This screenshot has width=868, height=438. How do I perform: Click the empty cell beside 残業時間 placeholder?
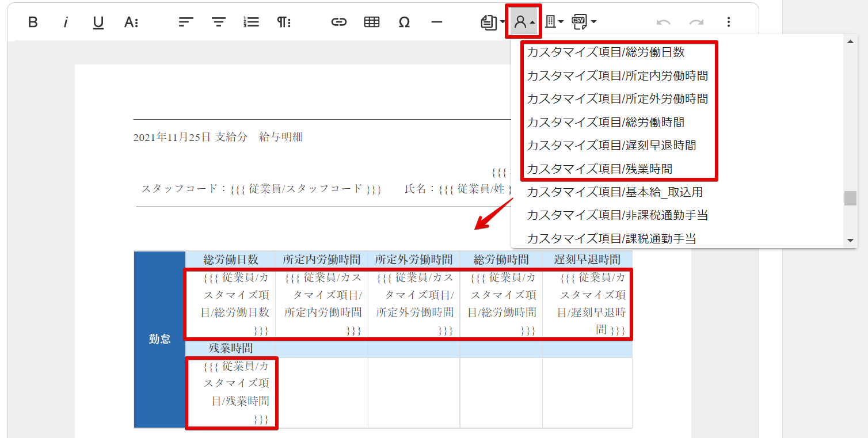coord(322,393)
